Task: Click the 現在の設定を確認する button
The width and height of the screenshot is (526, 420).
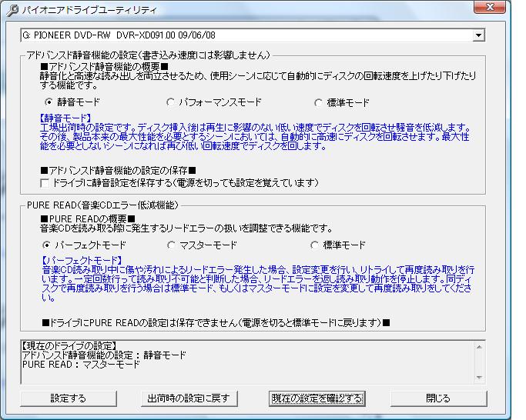Action: click(x=316, y=398)
